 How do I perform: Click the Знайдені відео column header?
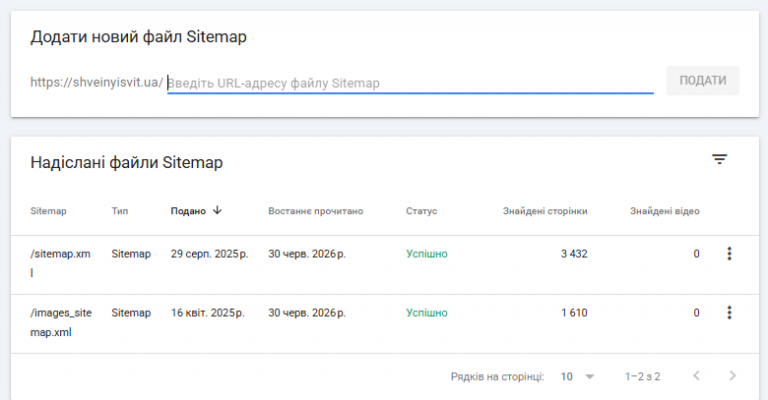[x=664, y=211]
